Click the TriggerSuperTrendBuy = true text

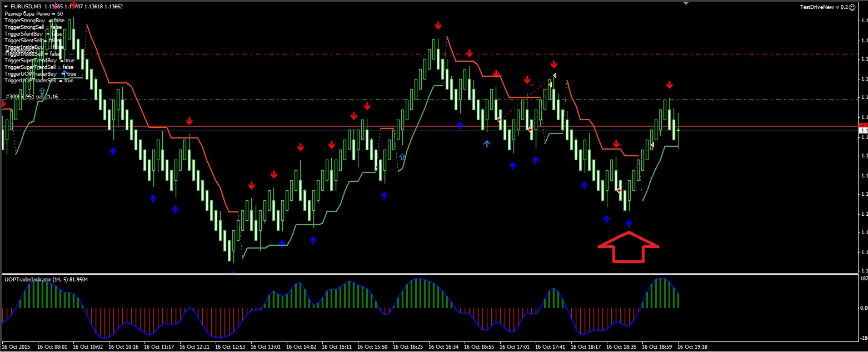[39, 60]
